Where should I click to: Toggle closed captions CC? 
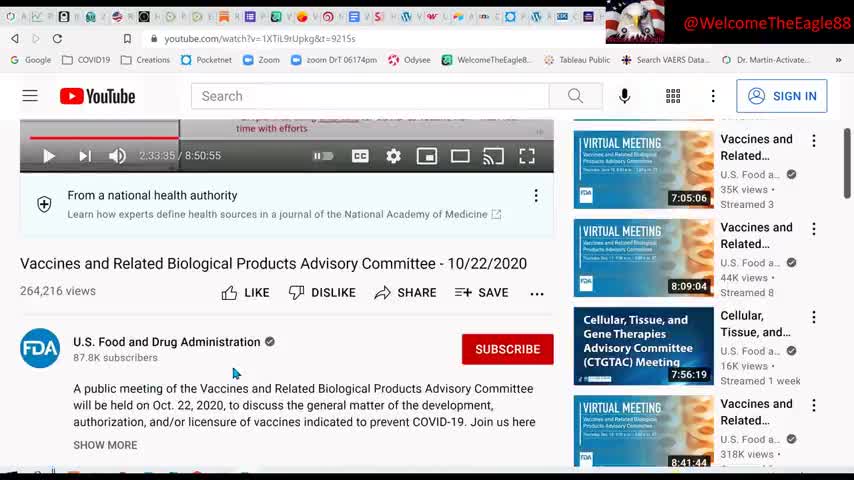pyautogui.click(x=360, y=156)
